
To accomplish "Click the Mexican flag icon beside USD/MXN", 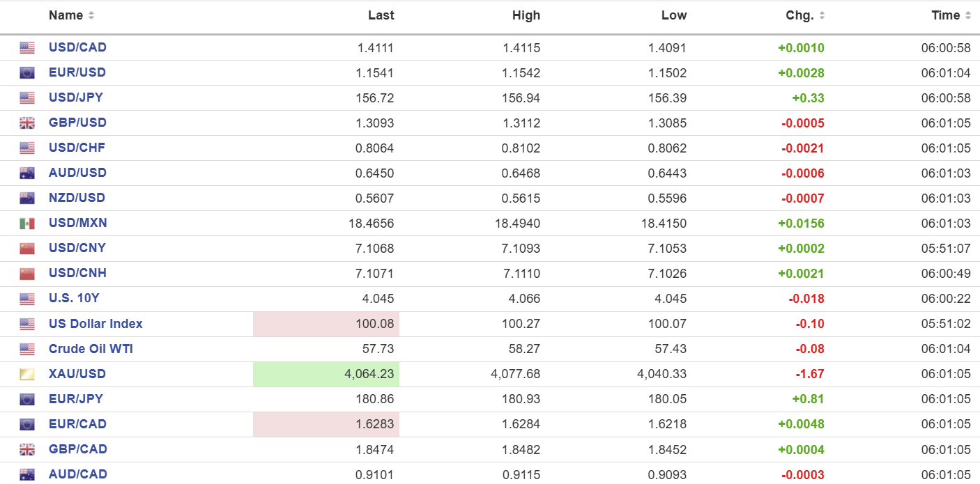I will pos(27,224).
